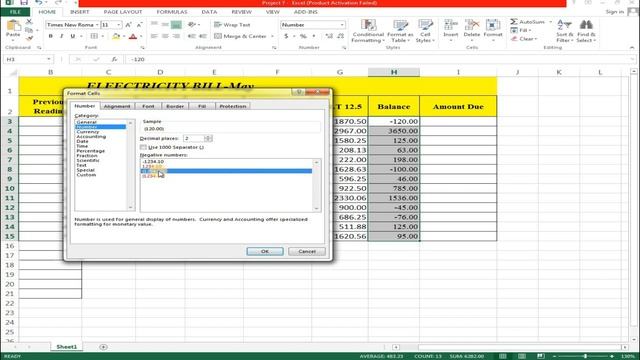The width and height of the screenshot is (640, 360).
Task: Click the Font Color icon
Action: [133, 36]
